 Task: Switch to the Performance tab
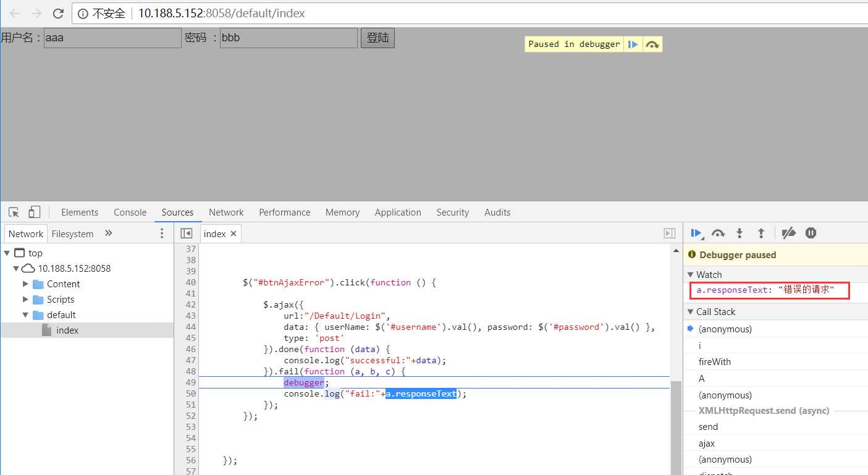(285, 212)
